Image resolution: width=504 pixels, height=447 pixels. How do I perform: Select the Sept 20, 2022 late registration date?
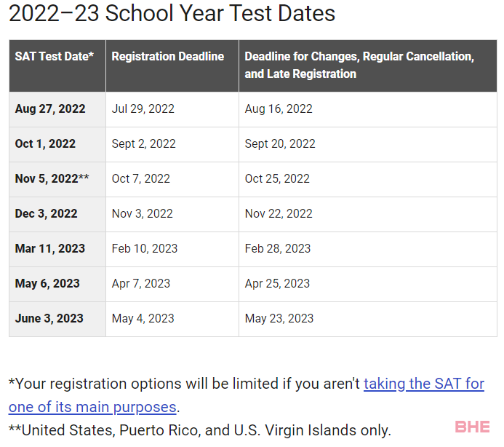pos(280,144)
